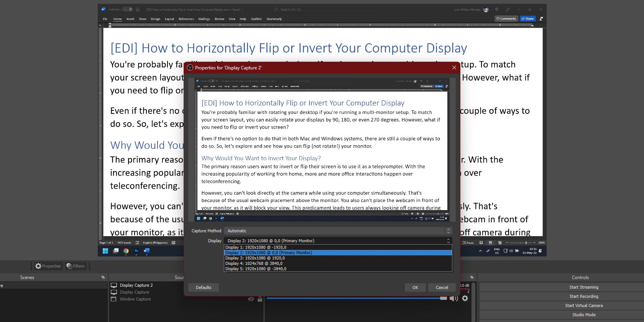Click Start Recording in Controls

[x=583, y=296]
